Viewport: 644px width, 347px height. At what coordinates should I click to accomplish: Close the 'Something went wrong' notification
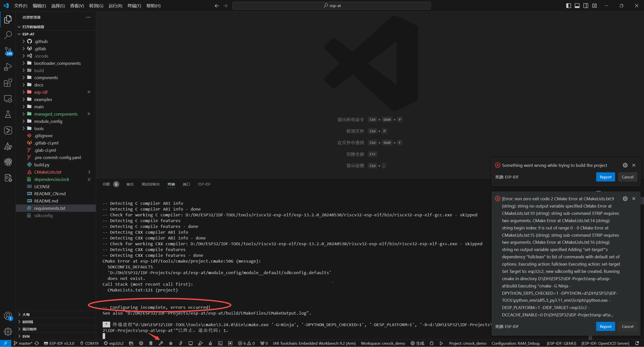[x=634, y=165]
